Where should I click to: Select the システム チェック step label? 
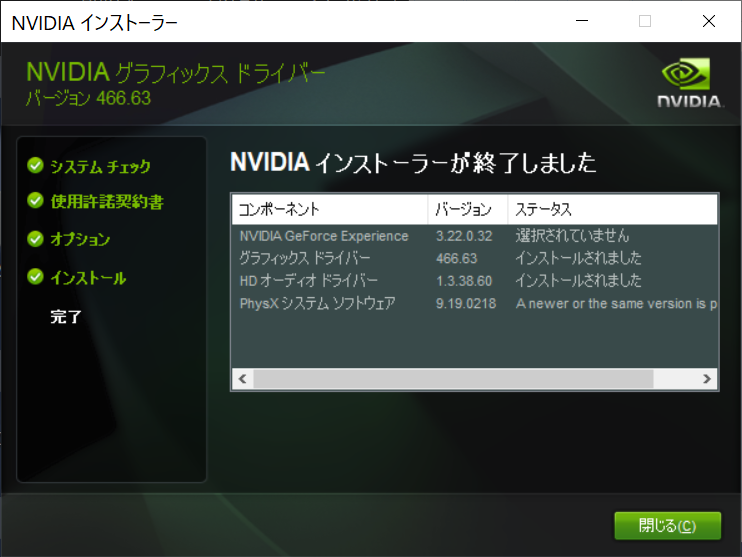tap(100, 167)
